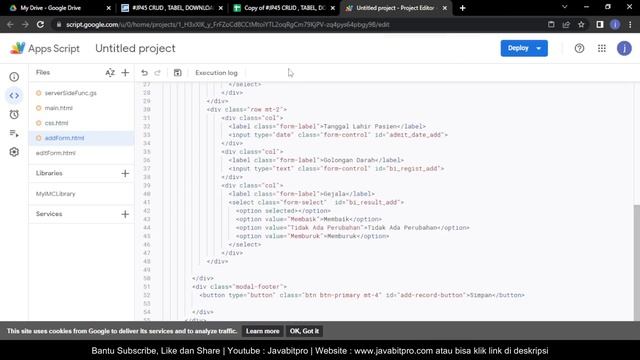Rename the Untitled project title
The image size is (640, 360).
pos(135,48)
